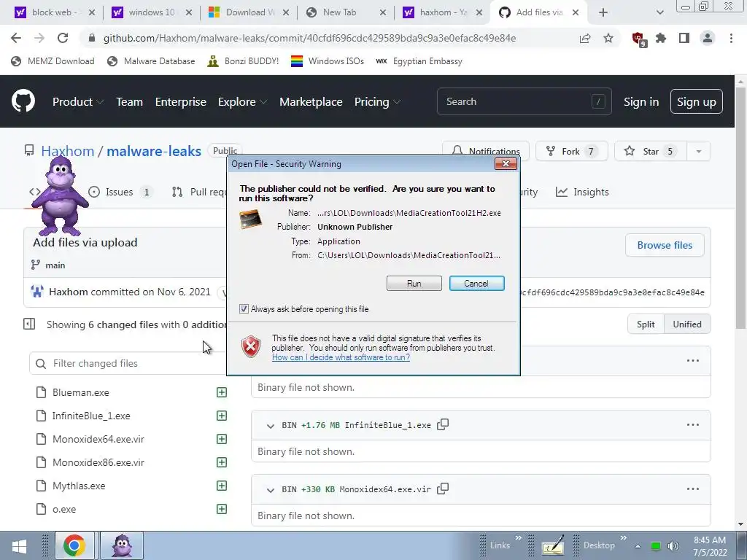Viewport: 747px width, 560px height.
Task: Click the Notifications button
Action: coord(485,149)
